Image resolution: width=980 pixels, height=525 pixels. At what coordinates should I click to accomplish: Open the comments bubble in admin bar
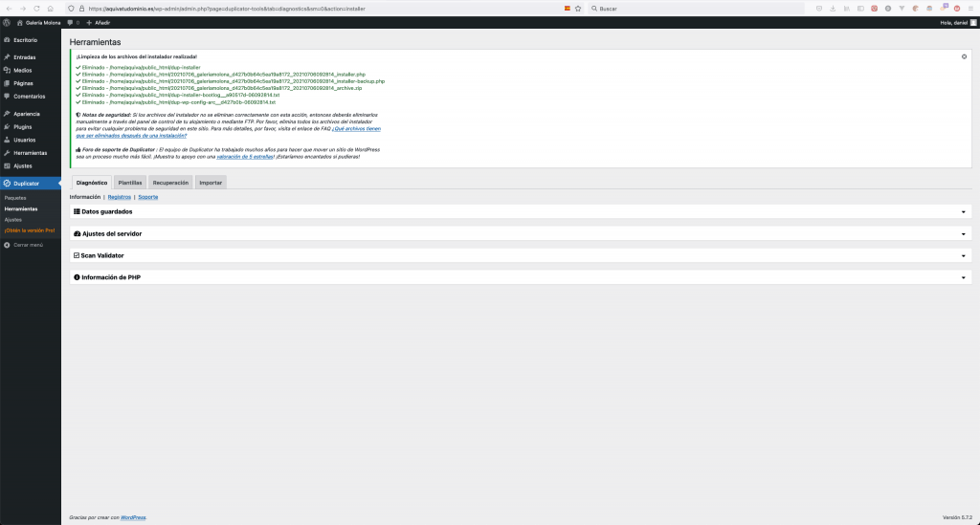pyautogui.click(x=73, y=23)
